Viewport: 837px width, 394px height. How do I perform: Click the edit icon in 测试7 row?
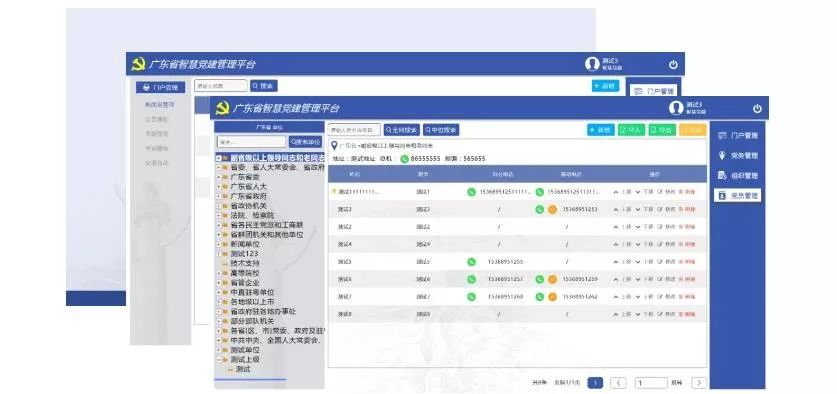(x=660, y=296)
